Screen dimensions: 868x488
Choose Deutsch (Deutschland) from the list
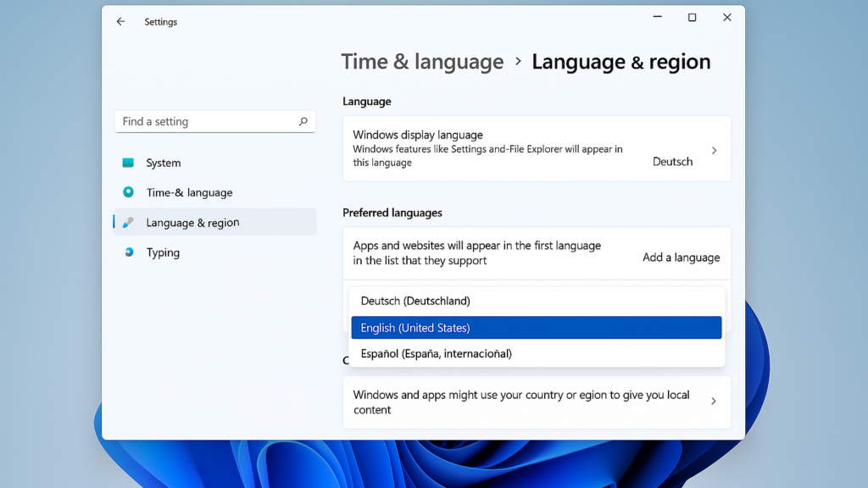pos(537,301)
